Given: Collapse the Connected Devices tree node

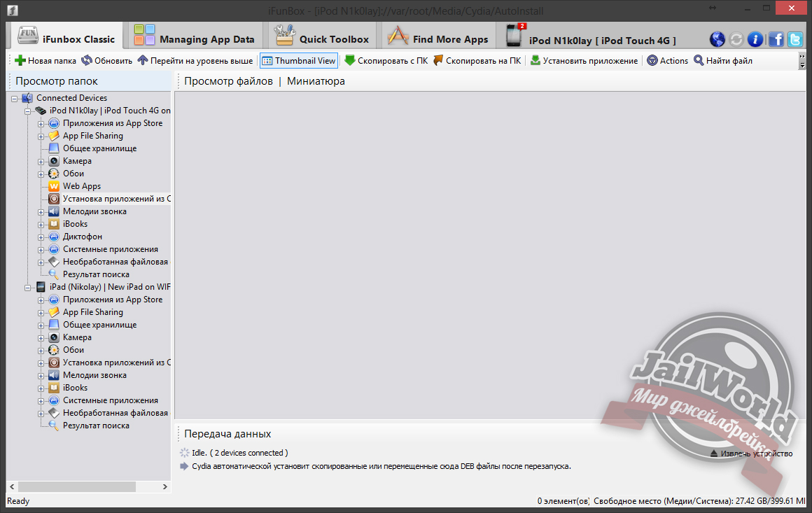Looking at the screenshot, I should click(x=15, y=99).
